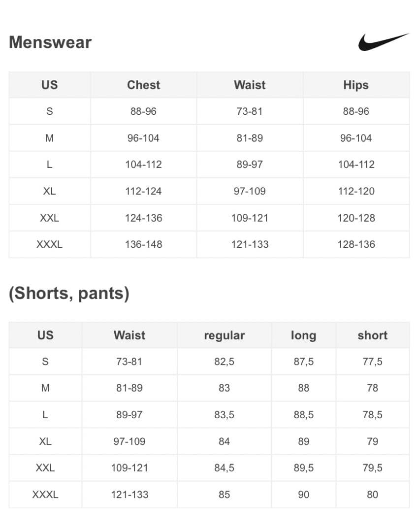Click the regular column header
This screenshot has width=419, height=532.
coord(224,335)
